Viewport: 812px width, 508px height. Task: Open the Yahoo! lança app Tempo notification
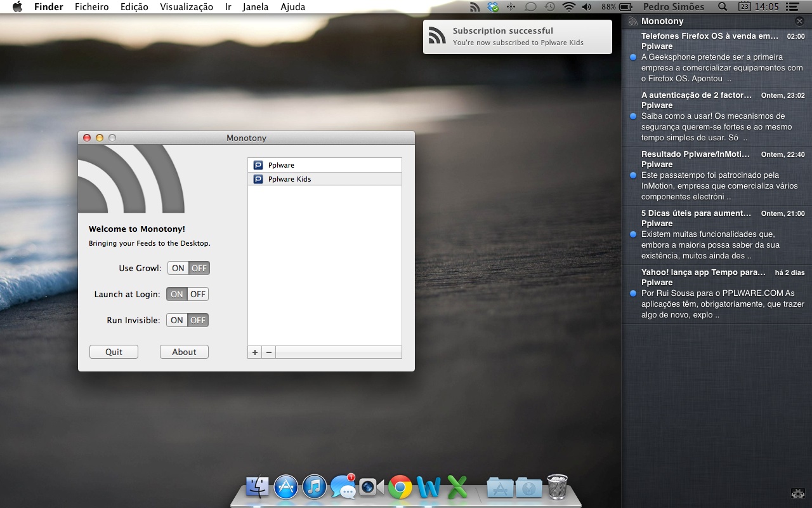pos(717,295)
